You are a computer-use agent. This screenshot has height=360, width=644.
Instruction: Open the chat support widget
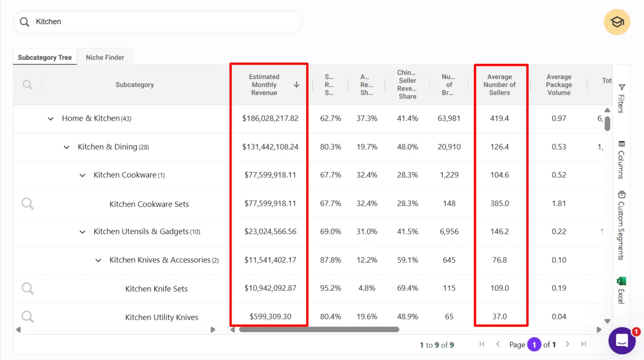point(622,341)
